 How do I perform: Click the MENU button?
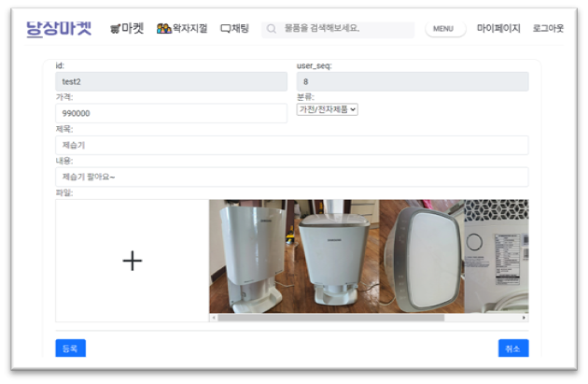click(x=445, y=29)
